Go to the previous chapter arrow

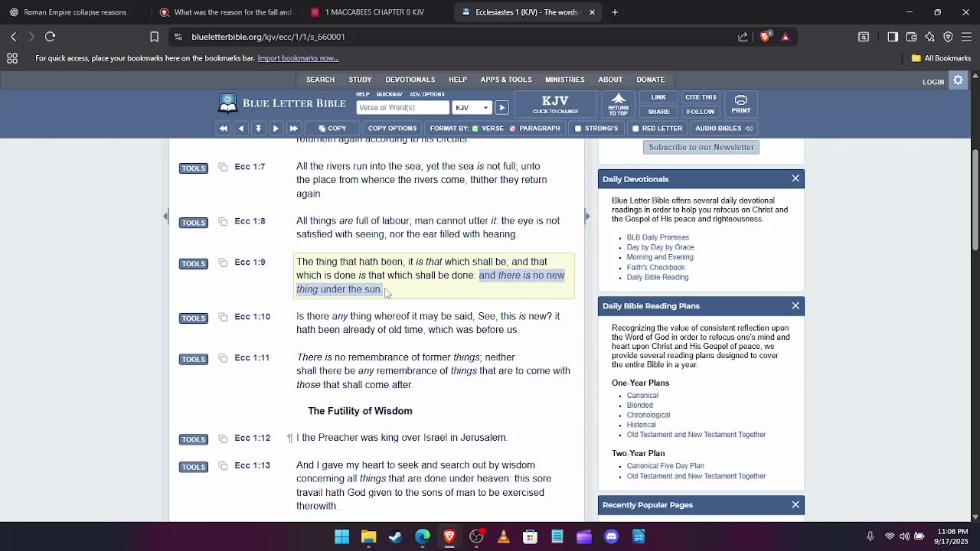point(241,129)
